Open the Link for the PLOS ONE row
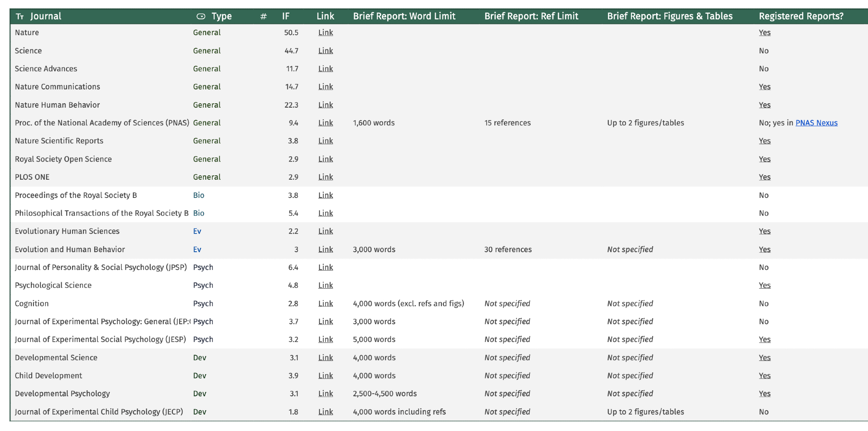 [x=325, y=177]
